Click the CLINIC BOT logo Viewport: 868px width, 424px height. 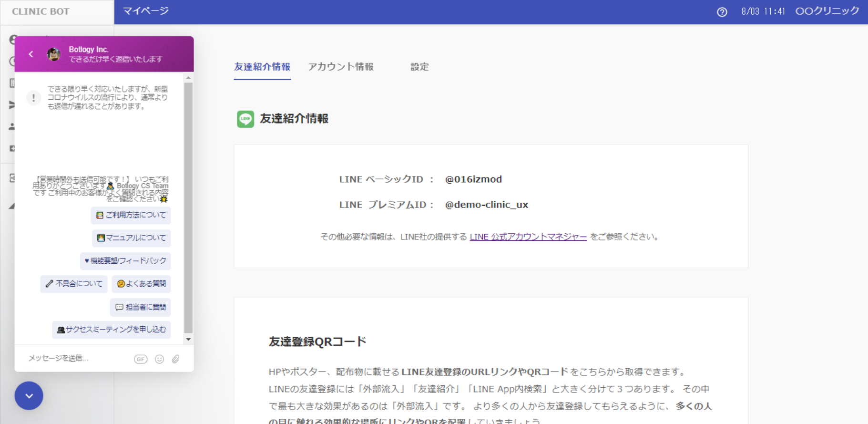click(41, 11)
